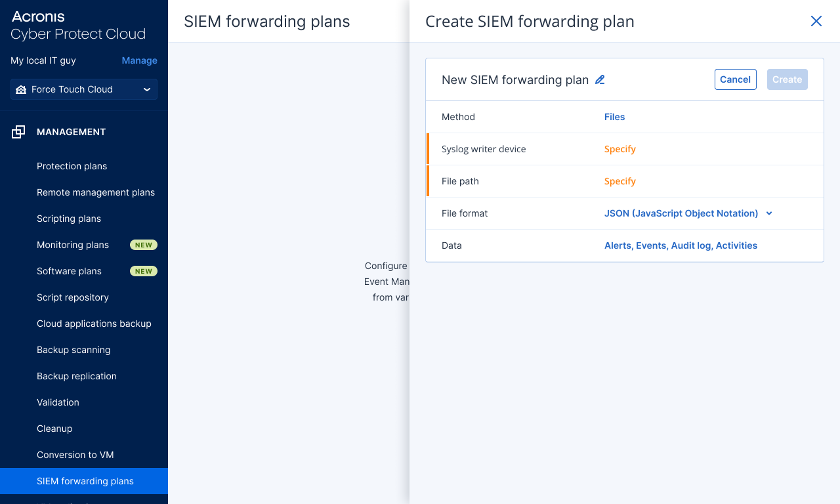Click the pencil icon to rename plan
840x504 pixels.
(600, 80)
